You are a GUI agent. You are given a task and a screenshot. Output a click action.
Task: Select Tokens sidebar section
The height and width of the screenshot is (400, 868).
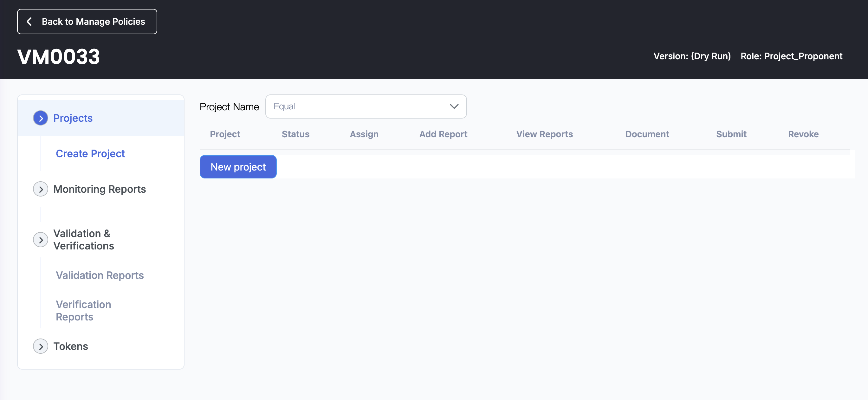[x=70, y=346]
